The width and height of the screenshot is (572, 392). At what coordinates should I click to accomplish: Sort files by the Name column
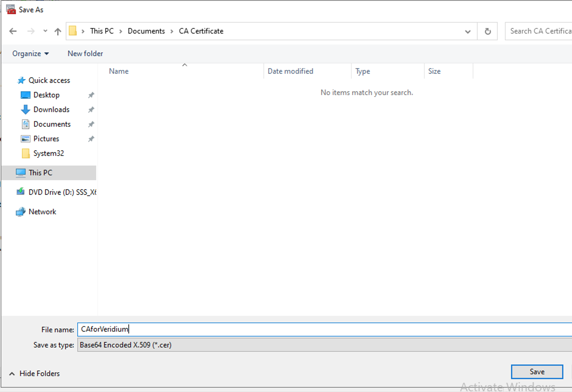119,71
